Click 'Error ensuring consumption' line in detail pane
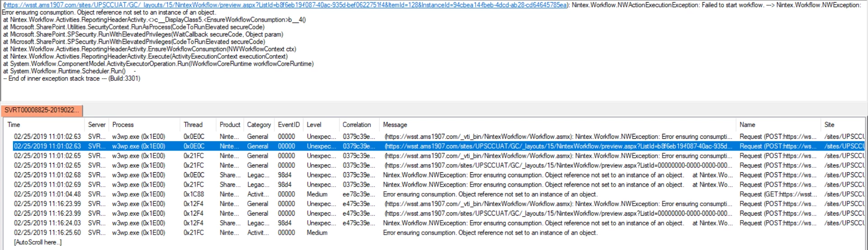The height and width of the screenshot is (250, 868). click(x=108, y=12)
